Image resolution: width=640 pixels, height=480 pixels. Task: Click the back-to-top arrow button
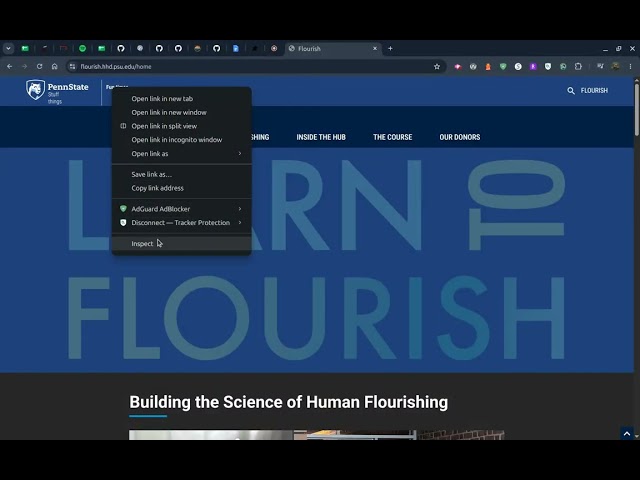tap(627, 433)
